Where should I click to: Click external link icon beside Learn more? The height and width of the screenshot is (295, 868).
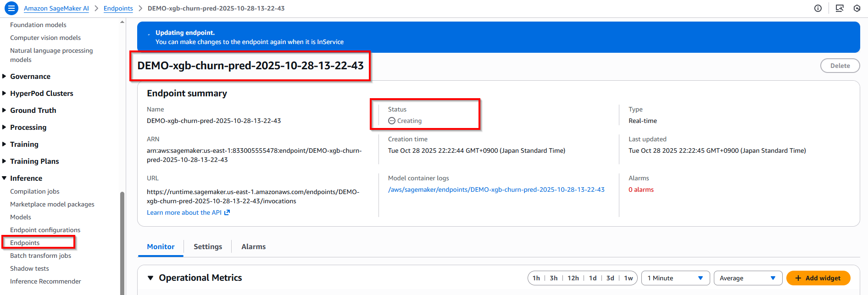click(x=227, y=212)
